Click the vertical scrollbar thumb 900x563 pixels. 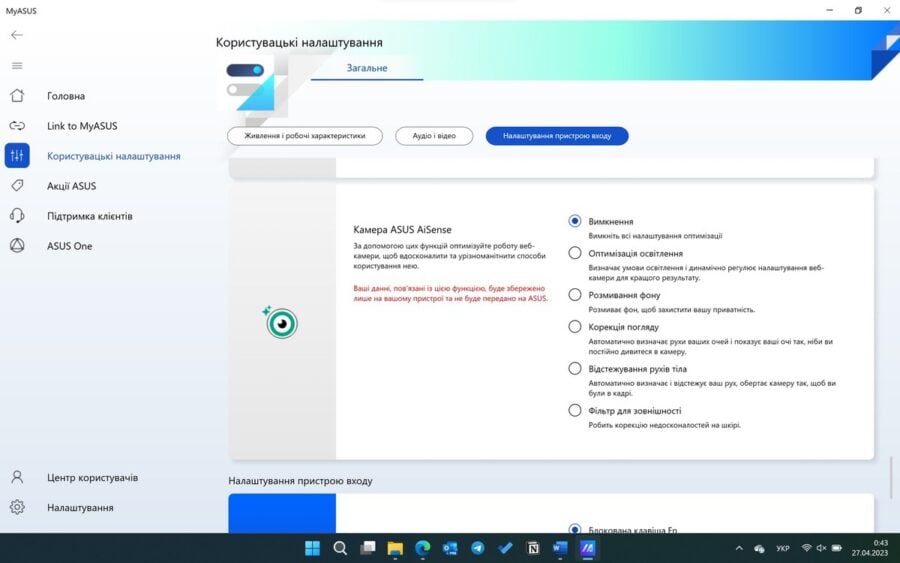pos(891,477)
